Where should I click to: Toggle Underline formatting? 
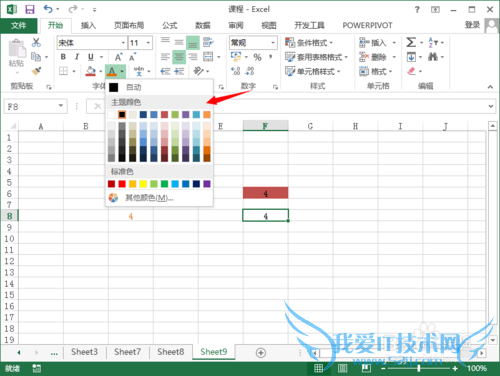click(91, 57)
